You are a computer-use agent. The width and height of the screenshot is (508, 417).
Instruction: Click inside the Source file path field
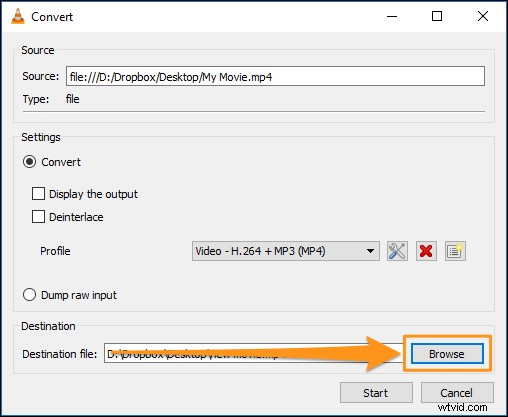coord(275,76)
